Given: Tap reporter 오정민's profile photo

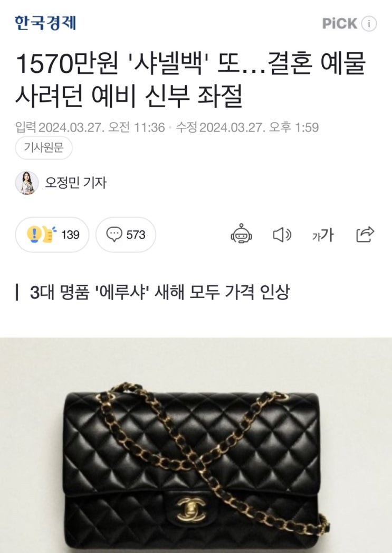Looking at the screenshot, I should pos(27,183).
